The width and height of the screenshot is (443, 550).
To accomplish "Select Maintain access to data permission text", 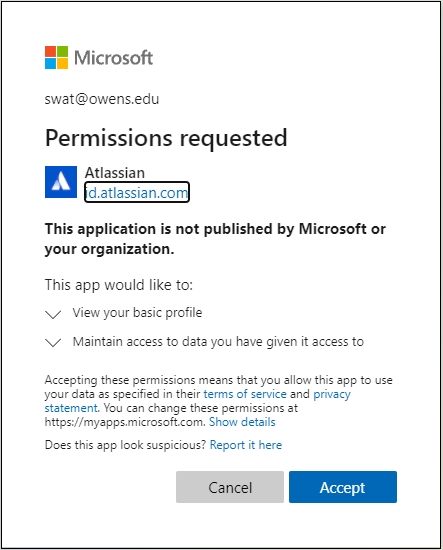I will 218,342.
